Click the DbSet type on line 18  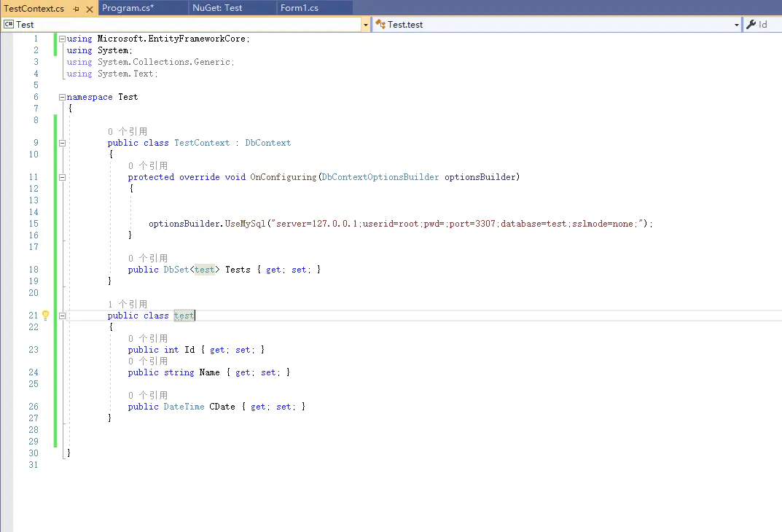[x=176, y=270]
